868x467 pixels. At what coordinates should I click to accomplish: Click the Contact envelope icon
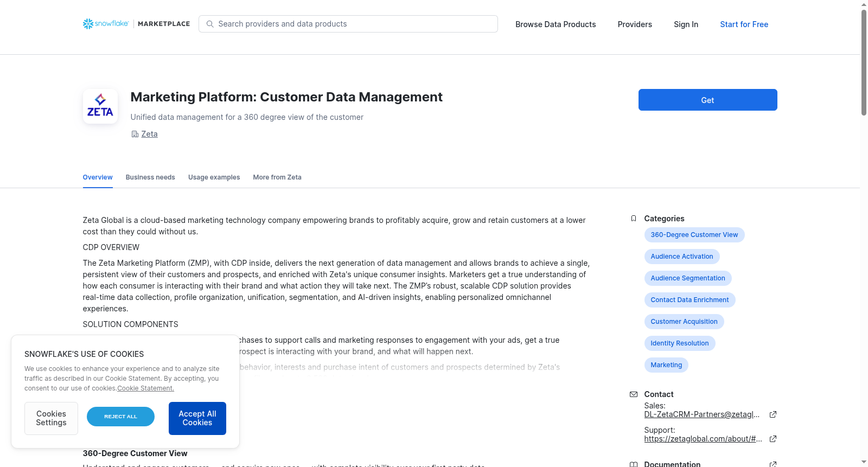click(x=634, y=394)
